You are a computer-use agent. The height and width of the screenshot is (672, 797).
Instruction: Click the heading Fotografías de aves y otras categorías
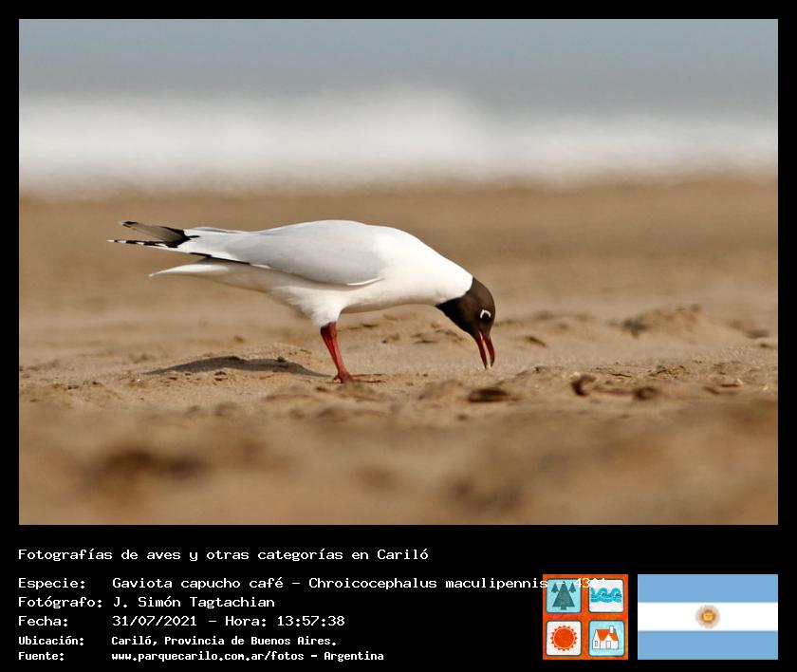pos(223,554)
